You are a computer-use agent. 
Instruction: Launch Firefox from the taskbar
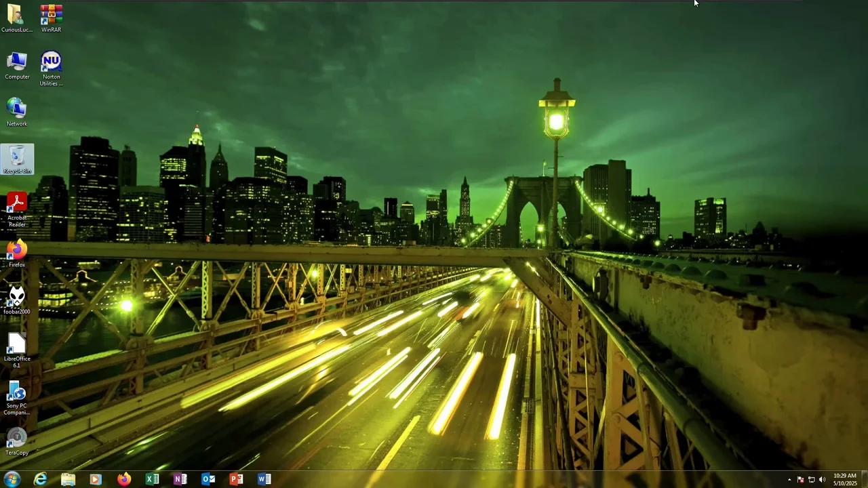tap(123, 480)
